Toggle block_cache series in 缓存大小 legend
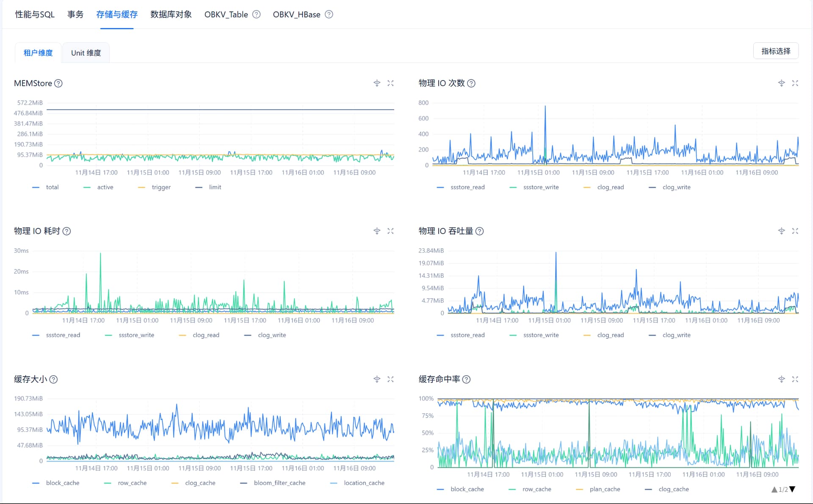The width and height of the screenshot is (813, 504). [x=62, y=483]
